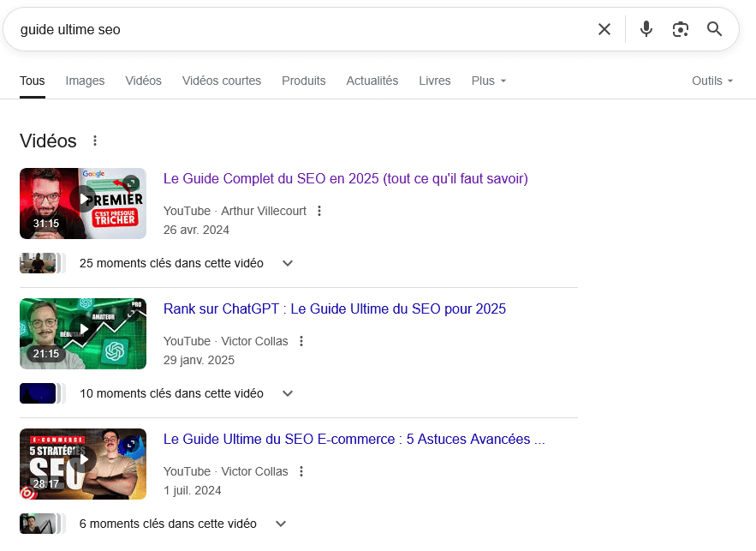The width and height of the screenshot is (756, 551).
Task: Click the '29 janv. 2025' date text
Action: pos(199,360)
